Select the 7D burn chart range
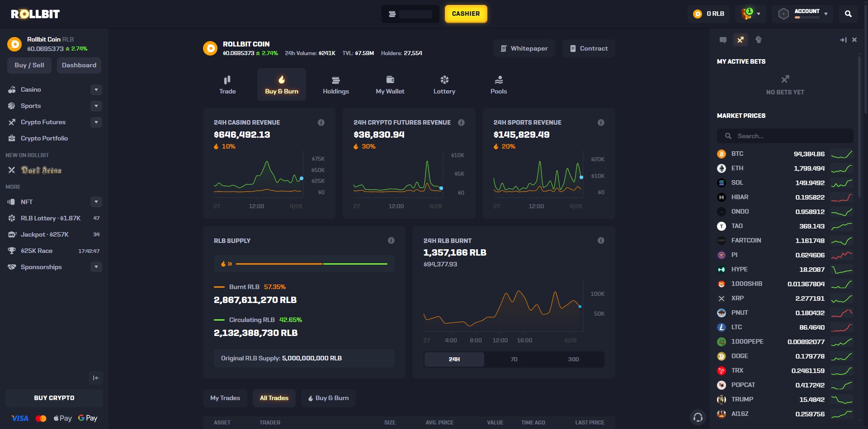Viewport: 868px width, 429px height. tap(514, 359)
